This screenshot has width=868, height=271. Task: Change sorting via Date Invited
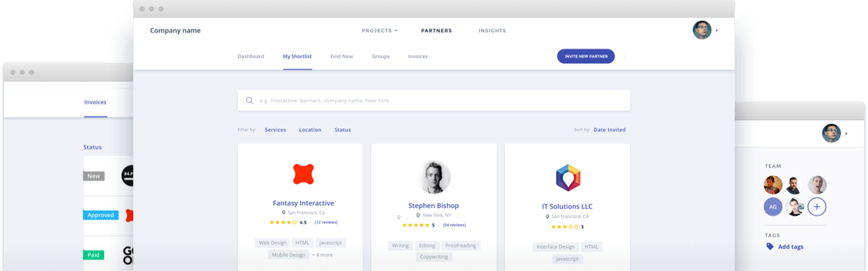pyautogui.click(x=609, y=130)
